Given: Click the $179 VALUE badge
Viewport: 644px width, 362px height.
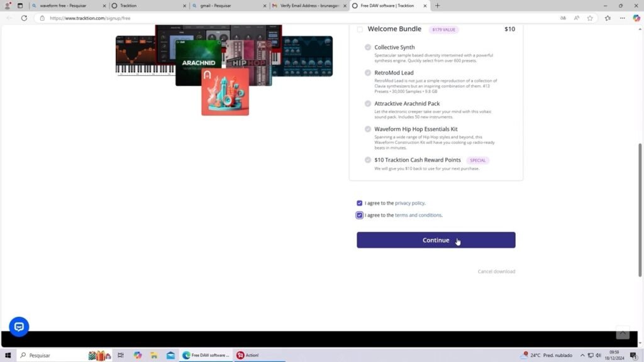Looking at the screenshot, I should point(443,30).
